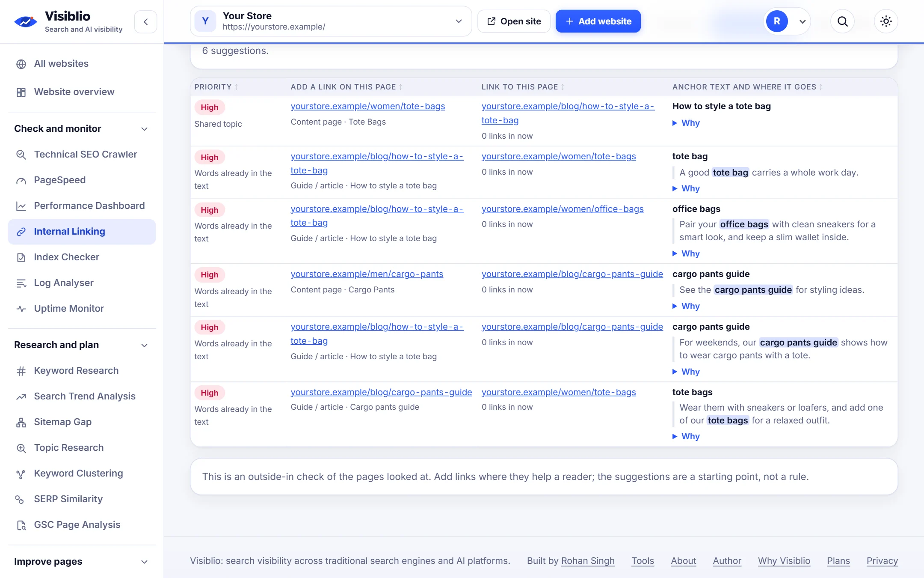
Task: Click the Keyword Research hash icon
Action: coord(21,371)
